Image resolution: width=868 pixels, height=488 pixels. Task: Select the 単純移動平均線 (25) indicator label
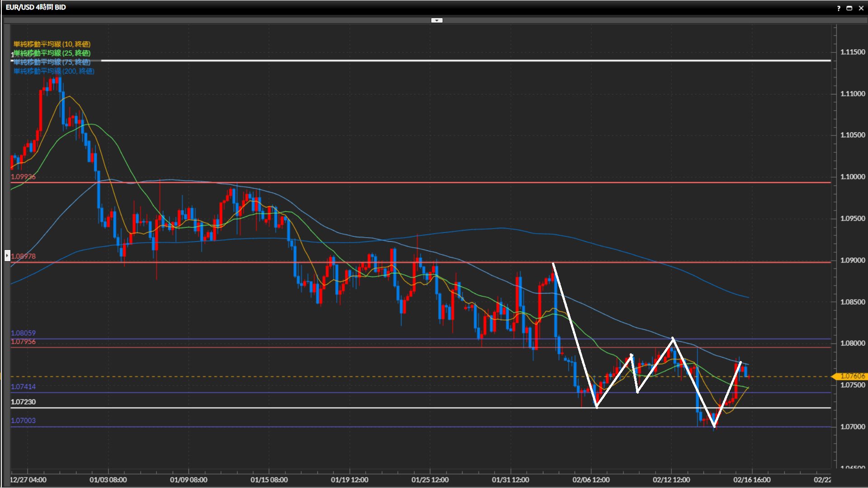52,53
